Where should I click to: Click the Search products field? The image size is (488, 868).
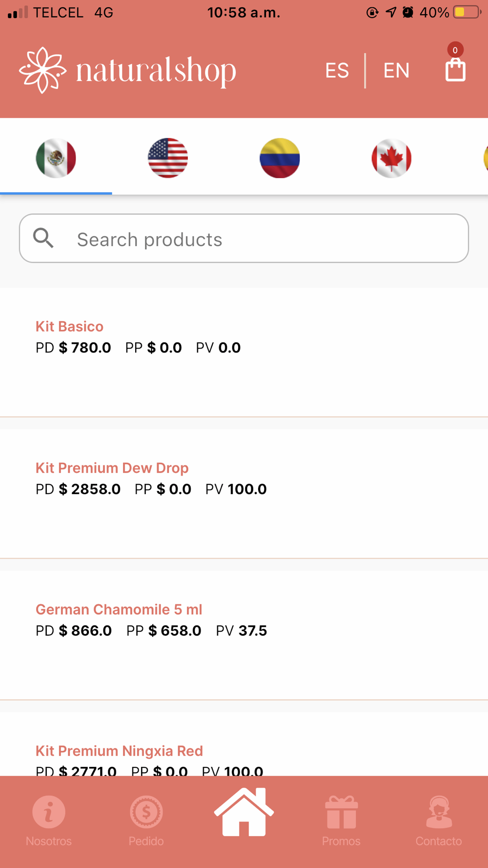[264, 239]
